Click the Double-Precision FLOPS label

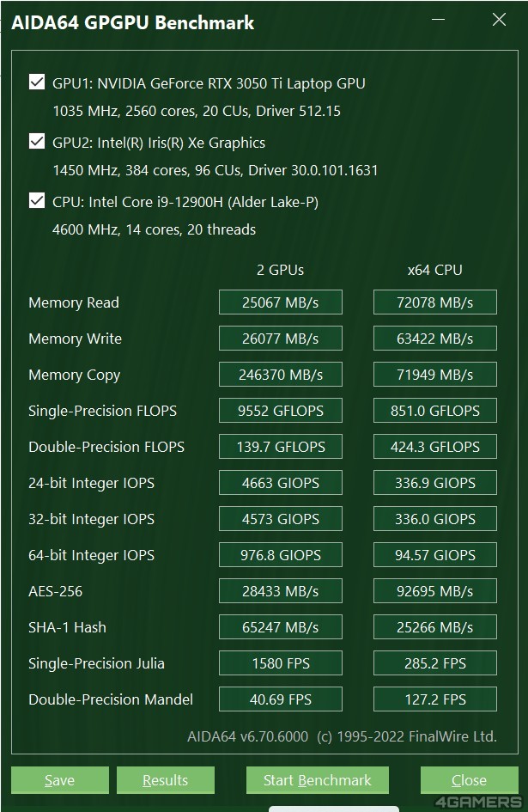[106, 447]
